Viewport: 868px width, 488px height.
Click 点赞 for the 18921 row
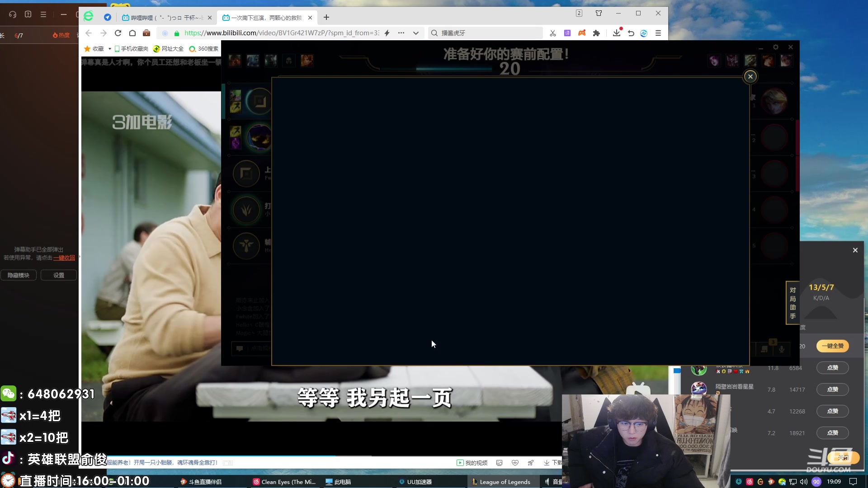click(833, 433)
